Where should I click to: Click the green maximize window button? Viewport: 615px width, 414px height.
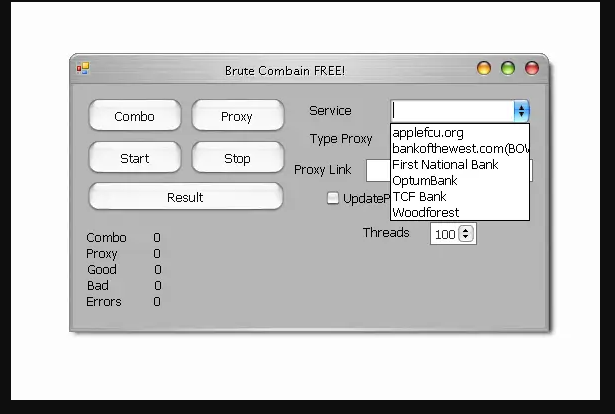pos(508,68)
